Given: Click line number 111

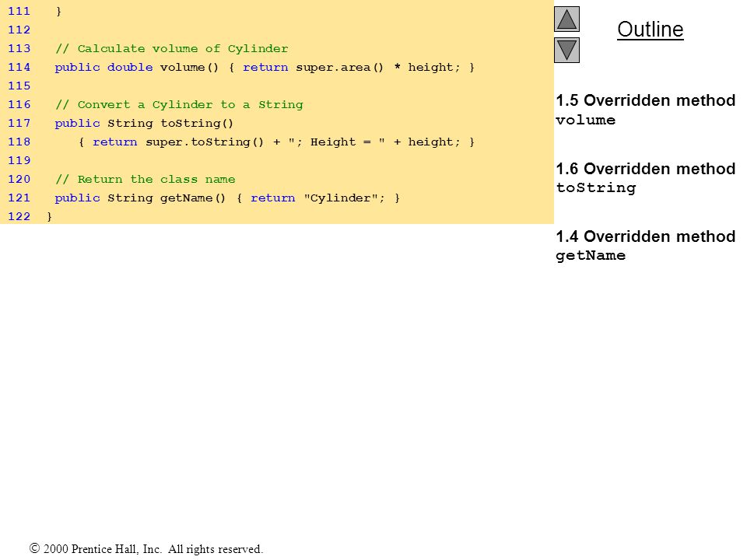Looking at the screenshot, I should tap(19, 11).
